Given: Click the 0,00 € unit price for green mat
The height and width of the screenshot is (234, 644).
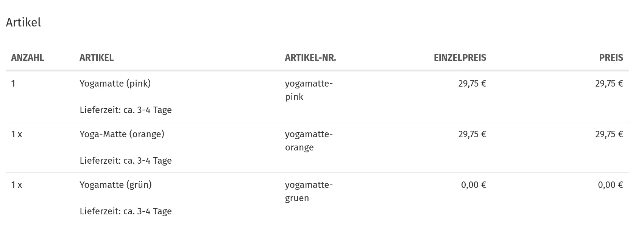Looking at the screenshot, I should [474, 185].
